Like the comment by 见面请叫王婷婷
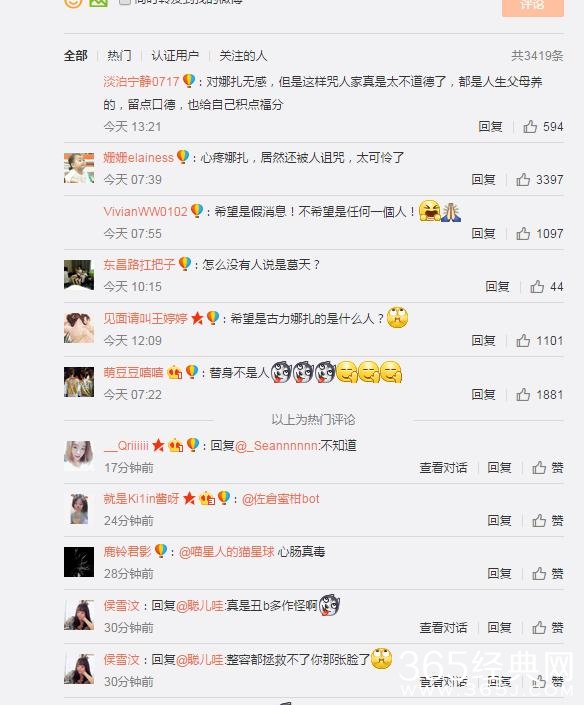Screen dimensions: 584x705 [539, 341]
